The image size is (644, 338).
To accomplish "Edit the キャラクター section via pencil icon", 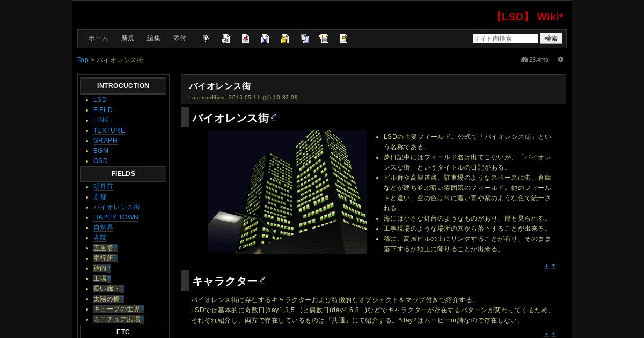I will pyautogui.click(x=262, y=280).
